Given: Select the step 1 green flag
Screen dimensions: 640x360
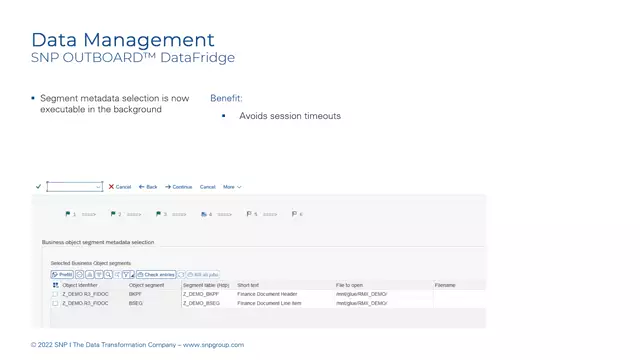Looking at the screenshot, I should click(x=68, y=214).
